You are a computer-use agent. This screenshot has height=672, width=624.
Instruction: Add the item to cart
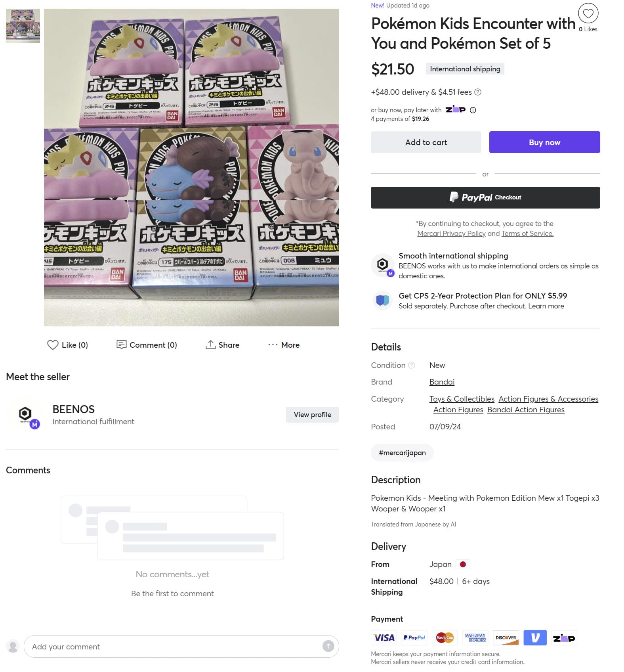tap(426, 142)
